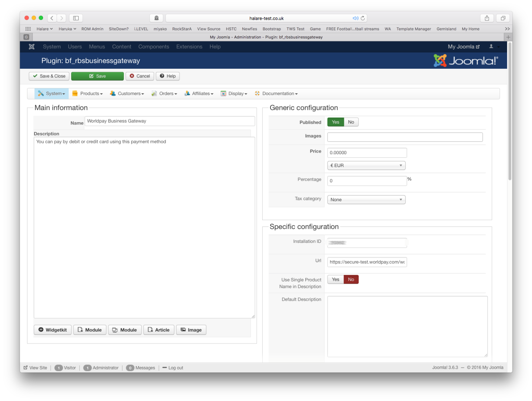Click the green Save button
The height and width of the screenshot is (401, 532).
(97, 76)
